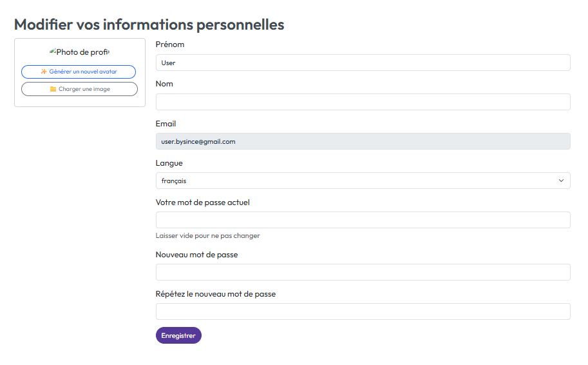Click the Votre mot de passe actuel label
Image resolution: width=588 pixels, height=365 pixels.
(x=202, y=202)
